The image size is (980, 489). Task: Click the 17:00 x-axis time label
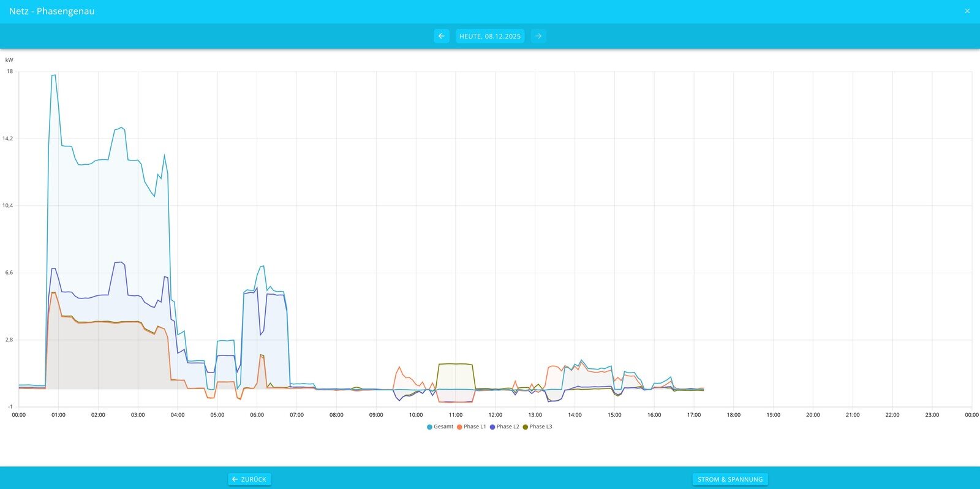[x=694, y=415]
